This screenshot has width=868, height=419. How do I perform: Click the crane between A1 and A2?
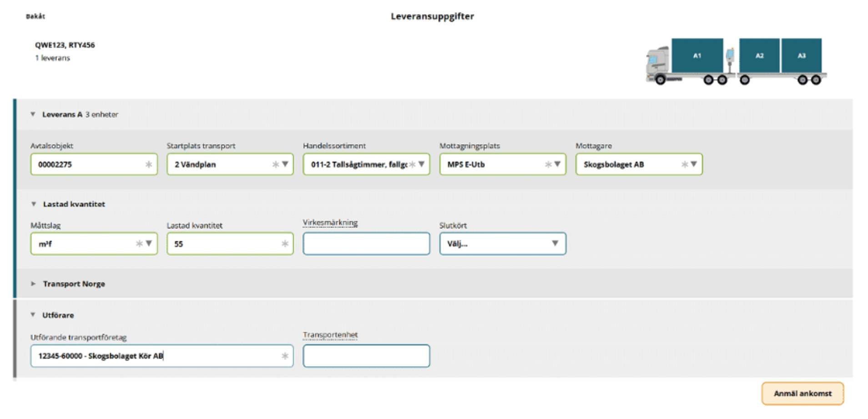[730, 60]
